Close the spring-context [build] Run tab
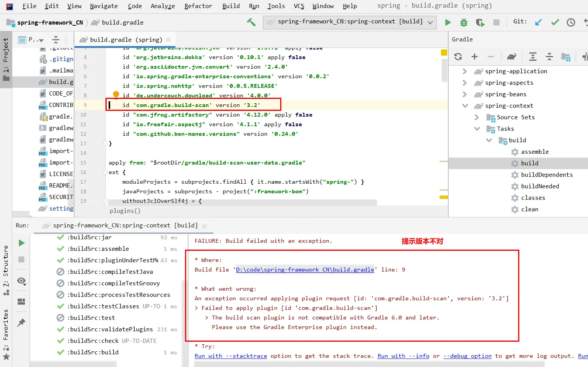Image resolution: width=588 pixels, height=367 pixels. [204, 226]
